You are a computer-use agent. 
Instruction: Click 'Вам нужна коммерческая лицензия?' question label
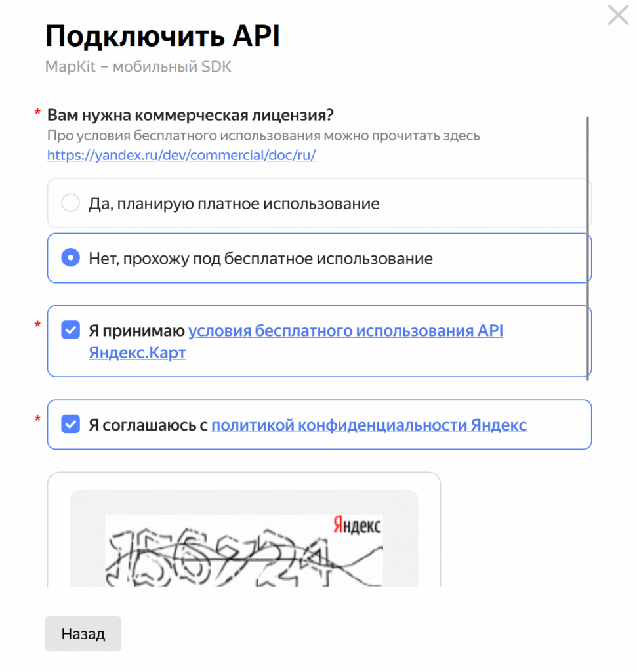tap(190, 115)
